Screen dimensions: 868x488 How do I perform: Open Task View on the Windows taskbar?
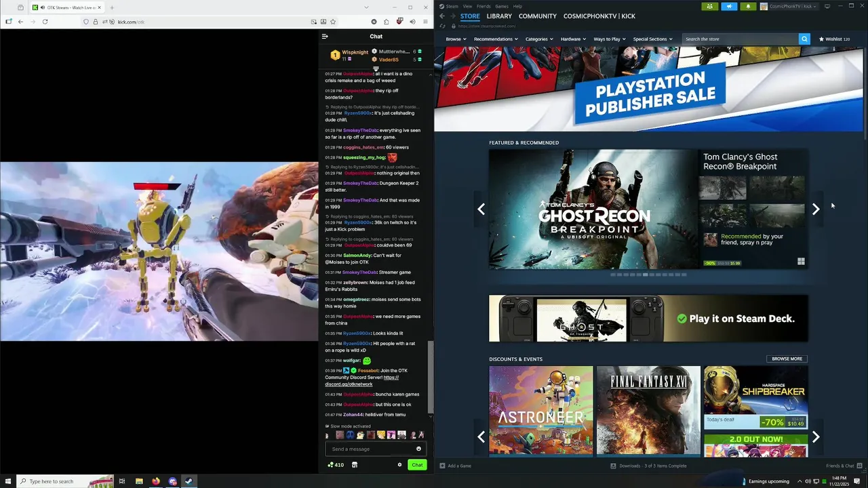tap(122, 481)
